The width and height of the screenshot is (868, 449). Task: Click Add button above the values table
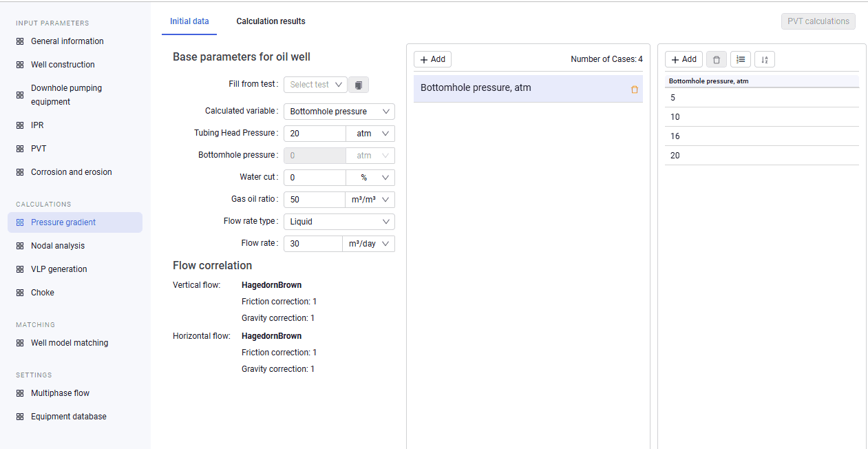[x=684, y=59]
